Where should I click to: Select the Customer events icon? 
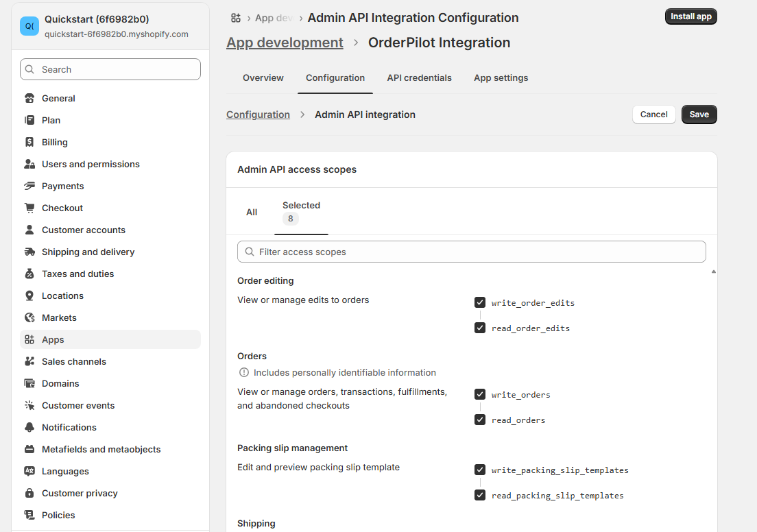coord(30,405)
